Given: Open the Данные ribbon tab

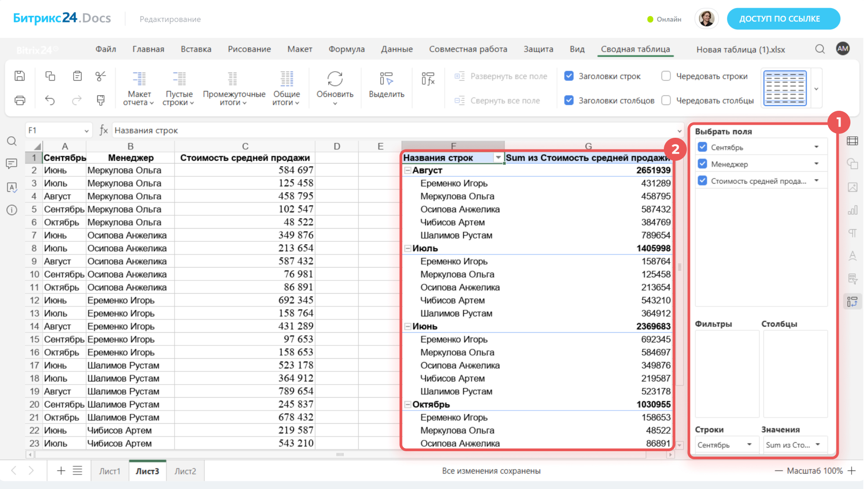Looking at the screenshot, I should 397,49.
